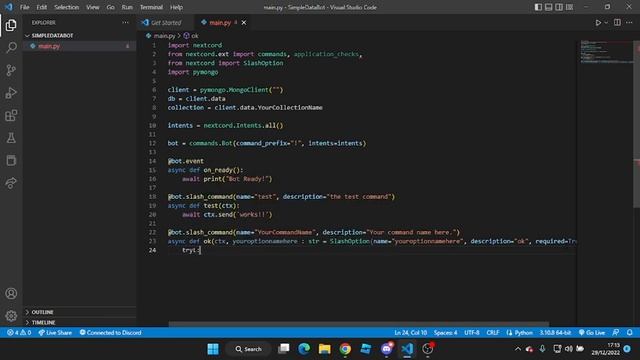Open Windows taskbar Search box
640x360 pixels.
coord(249,349)
